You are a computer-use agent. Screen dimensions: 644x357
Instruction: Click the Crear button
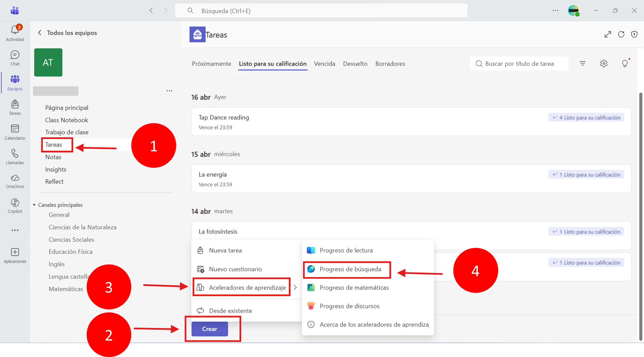[x=210, y=329]
